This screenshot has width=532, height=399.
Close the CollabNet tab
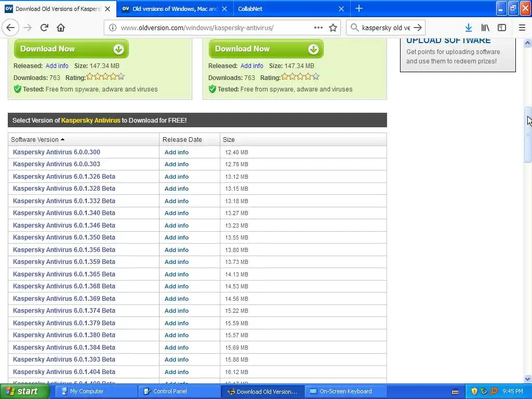pyautogui.click(x=341, y=9)
